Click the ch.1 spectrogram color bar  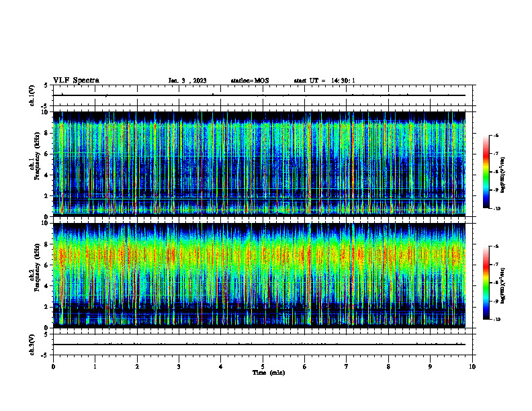pos(486,172)
